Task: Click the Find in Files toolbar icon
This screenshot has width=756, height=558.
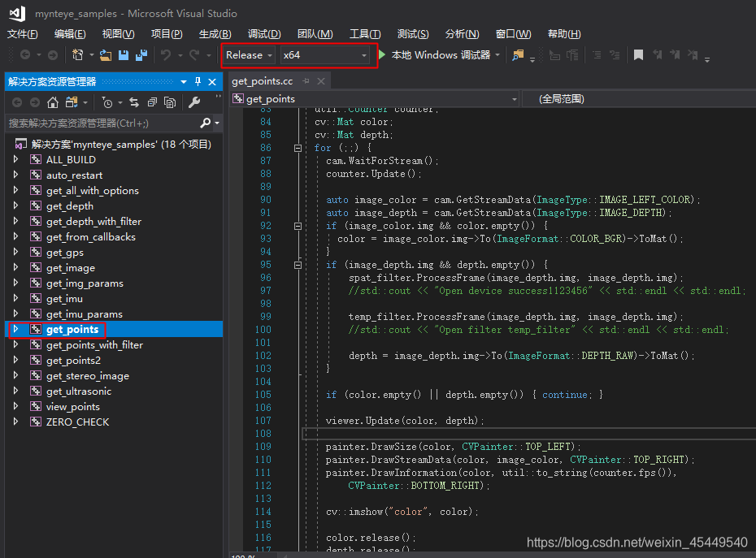Action: pyautogui.click(x=518, y=55)
